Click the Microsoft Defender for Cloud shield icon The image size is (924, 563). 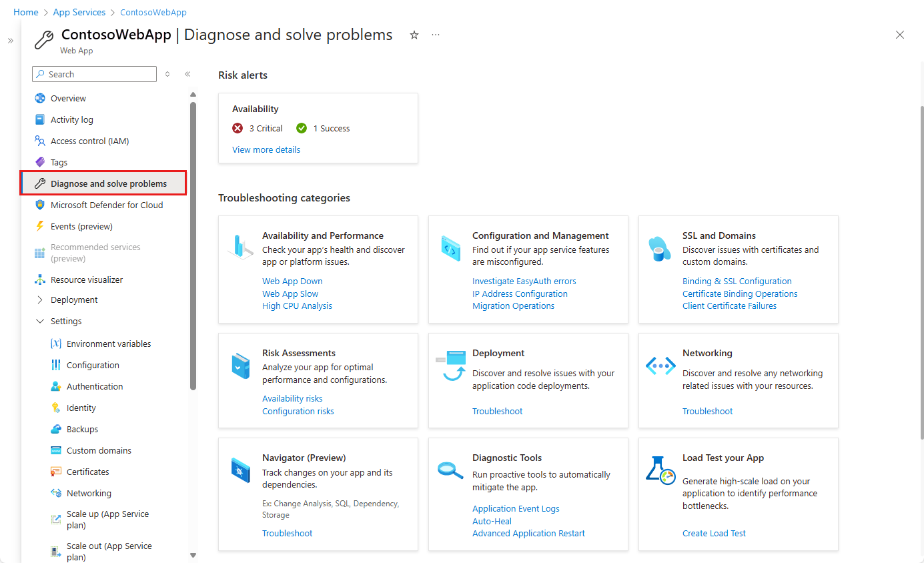coord(40,205)
